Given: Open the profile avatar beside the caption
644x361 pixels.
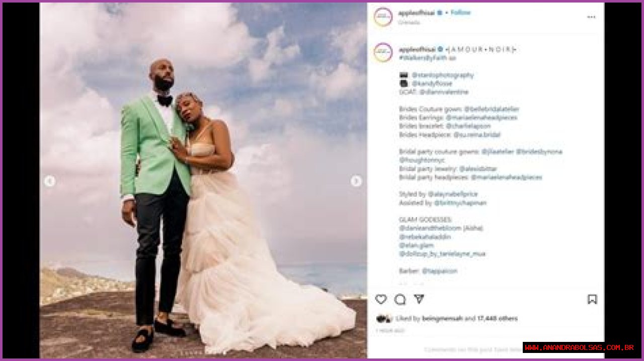Looking at the screenshot, I should (383, 52).
